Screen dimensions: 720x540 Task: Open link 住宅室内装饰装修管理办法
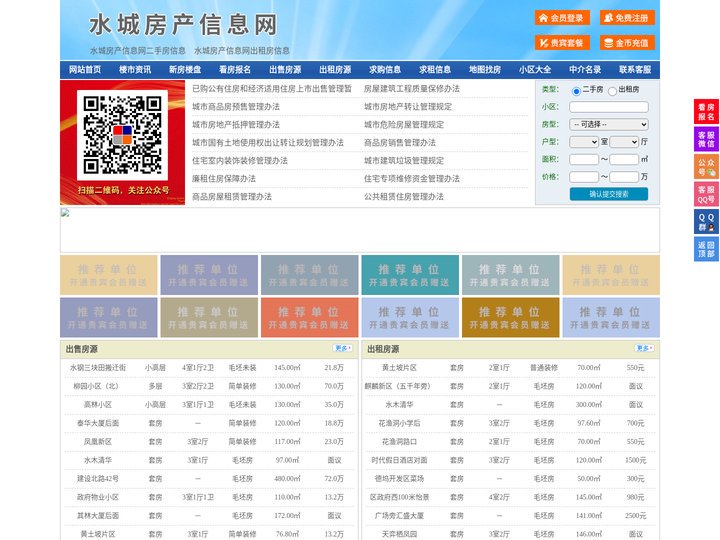pos(240,160)
